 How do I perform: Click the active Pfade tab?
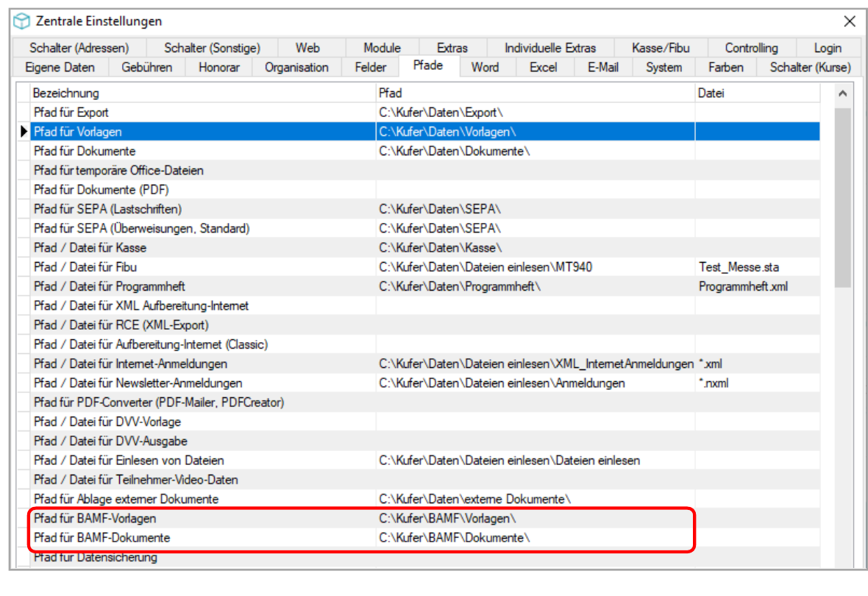pyautogui.click(x=428, y=66)
